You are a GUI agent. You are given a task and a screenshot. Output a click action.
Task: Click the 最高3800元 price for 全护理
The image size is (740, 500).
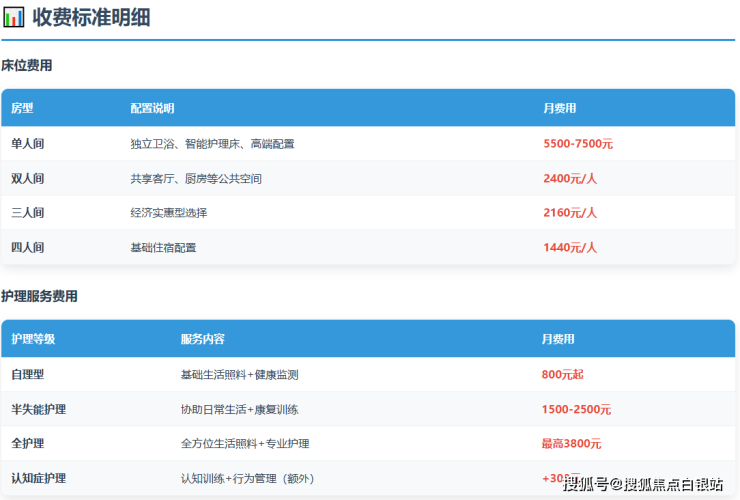coord(571,444)
